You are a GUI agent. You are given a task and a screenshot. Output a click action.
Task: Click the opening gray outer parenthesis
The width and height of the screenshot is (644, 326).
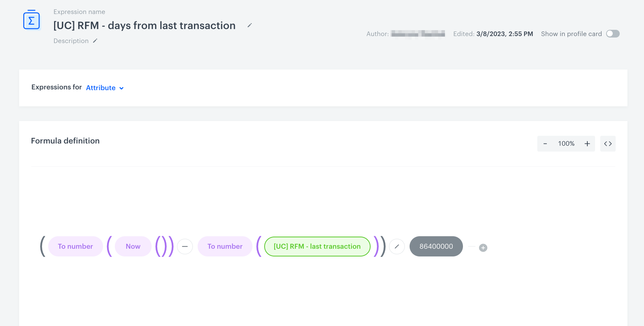43,247
